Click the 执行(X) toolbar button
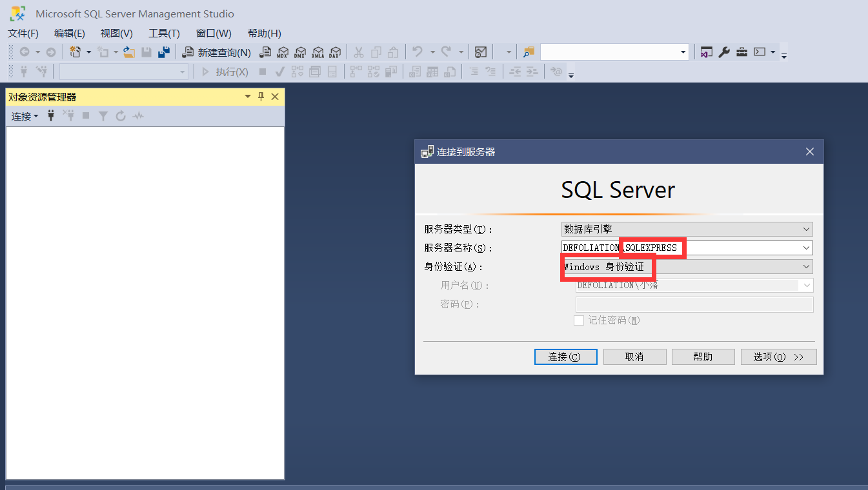868x490 pixels. 225,72
